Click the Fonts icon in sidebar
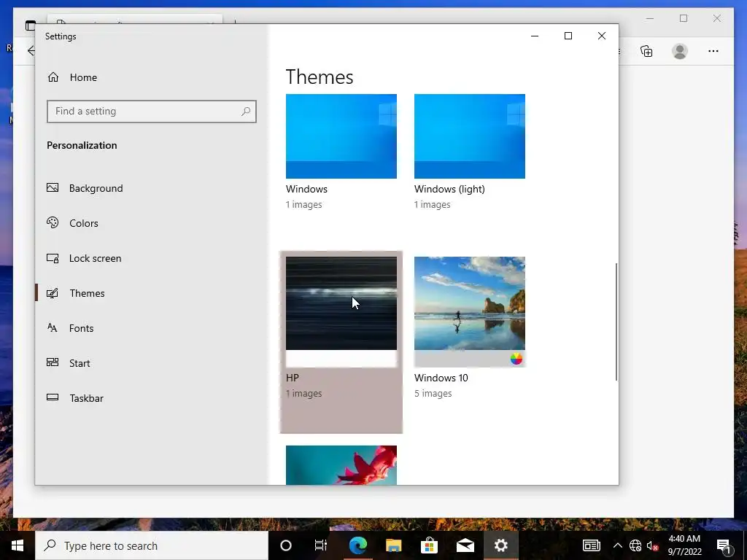The height and width of the screenshot is (560, 747). click(53, 327)
